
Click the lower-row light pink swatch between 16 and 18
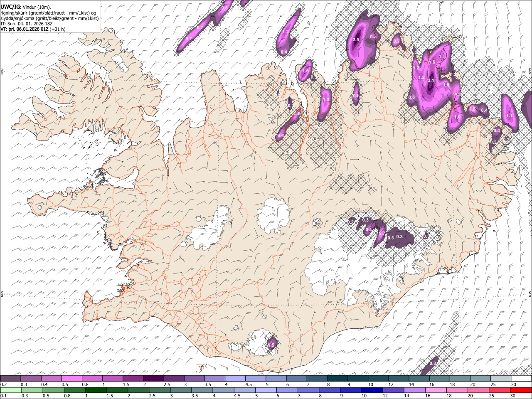[x=436, y=390]
